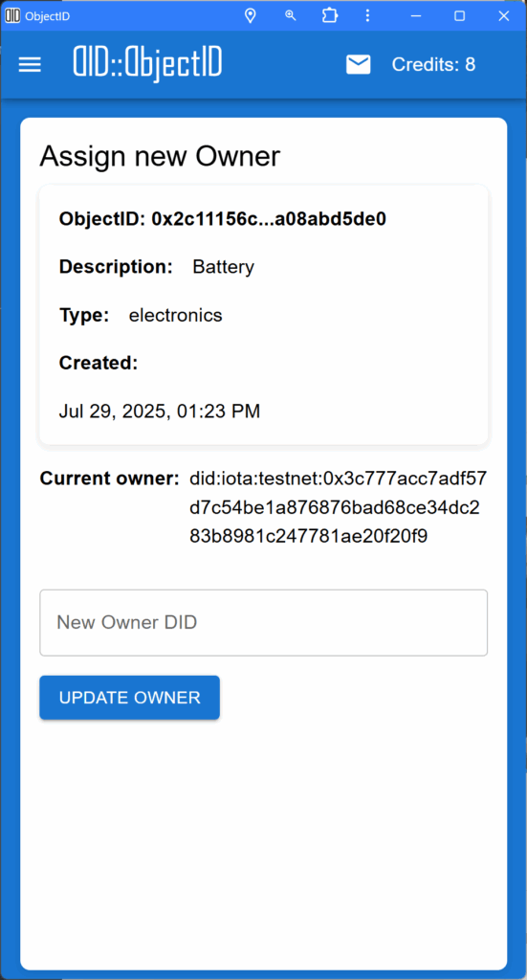
Task: Focus the New Owner DID input field
Action: (x=264, y=622)
